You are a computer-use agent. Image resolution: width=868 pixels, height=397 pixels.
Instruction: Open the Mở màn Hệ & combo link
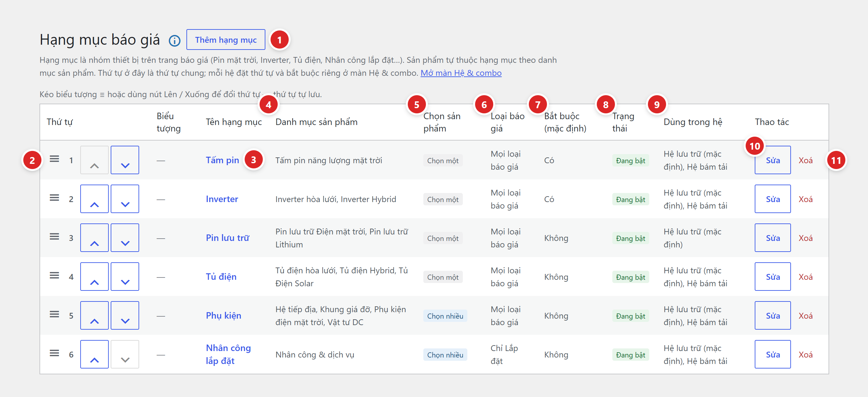point(461,73)
